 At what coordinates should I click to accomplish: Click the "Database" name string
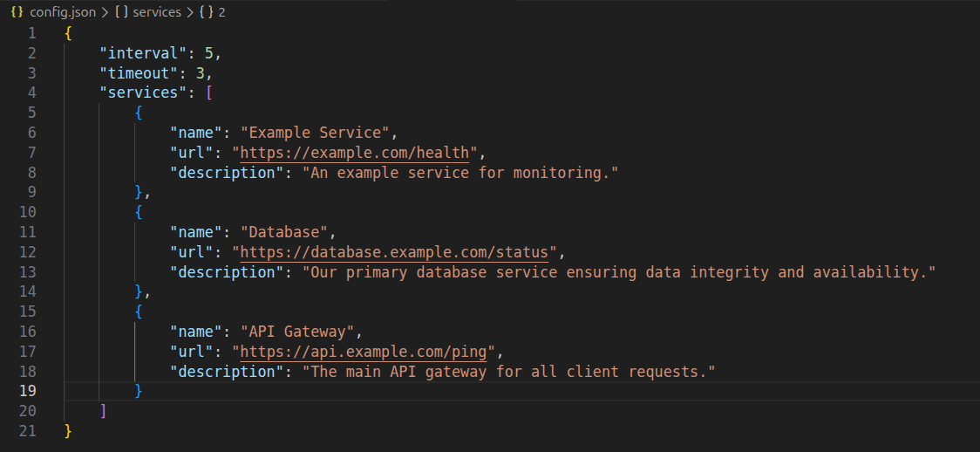pos(284,232)
